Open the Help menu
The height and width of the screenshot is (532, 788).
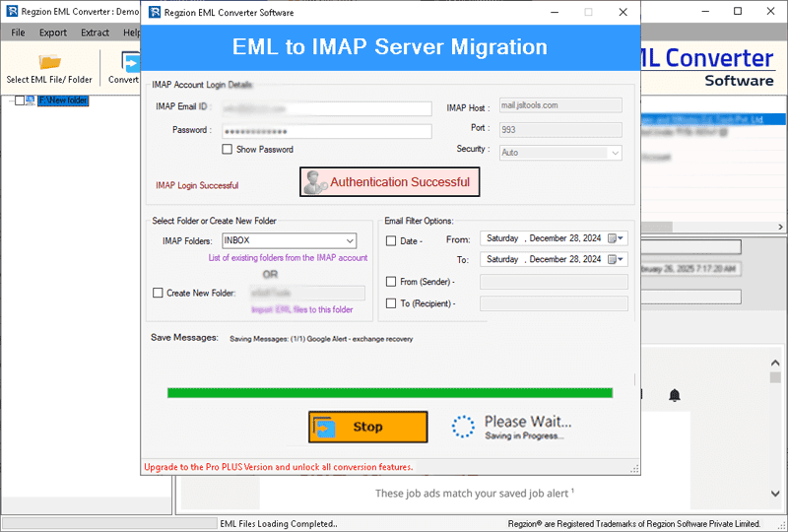click(x=131, y=33)
